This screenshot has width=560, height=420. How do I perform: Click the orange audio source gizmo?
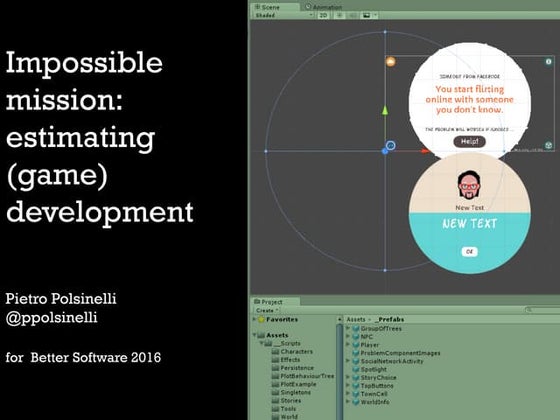391,62
